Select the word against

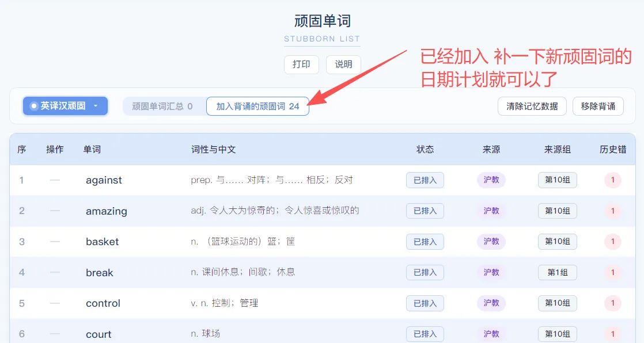click(104, 180)
